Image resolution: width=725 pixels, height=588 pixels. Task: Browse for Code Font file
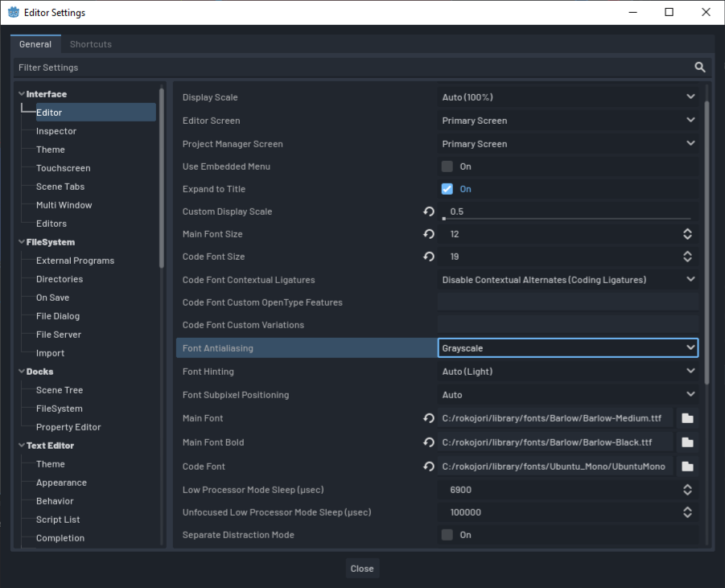[687, 467]
